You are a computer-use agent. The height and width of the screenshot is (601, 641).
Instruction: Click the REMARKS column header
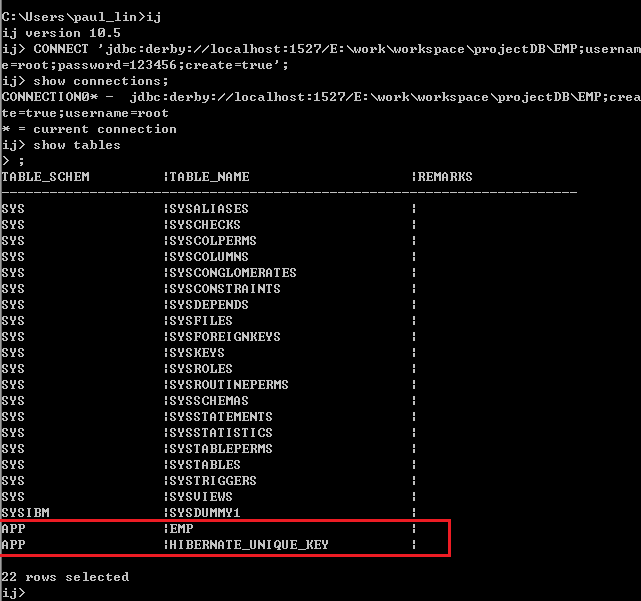point(445,177)
